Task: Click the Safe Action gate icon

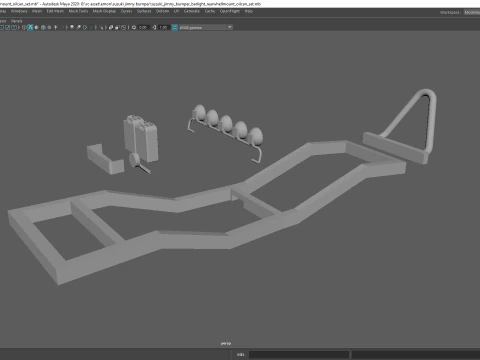Action: coord(7,27)
